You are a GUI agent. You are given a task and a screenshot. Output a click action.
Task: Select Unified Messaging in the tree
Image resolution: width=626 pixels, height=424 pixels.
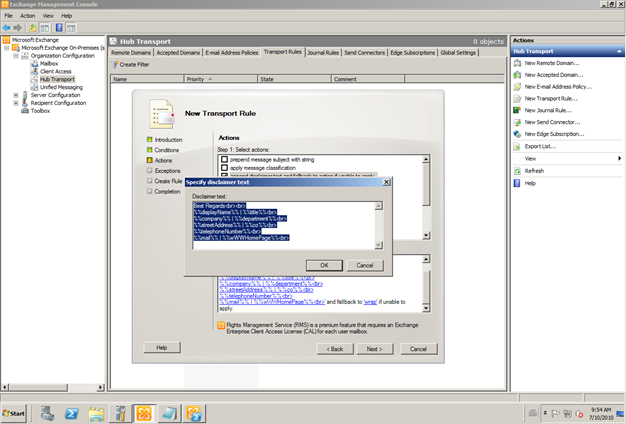(61, 87)
